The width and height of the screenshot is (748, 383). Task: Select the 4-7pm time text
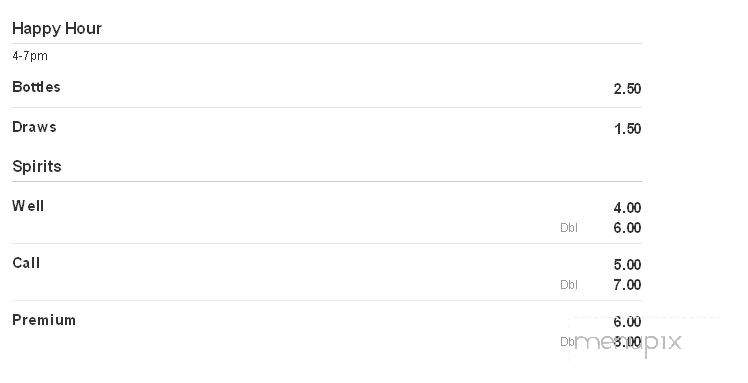(x=30, y=56)
